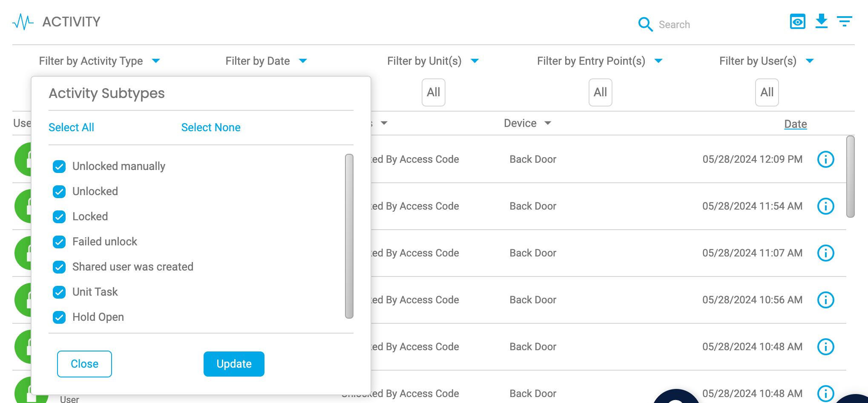Viewport: 868px width, 403px height.
Task: Click the eye view icon in header
Action: [x=797, y=21]
